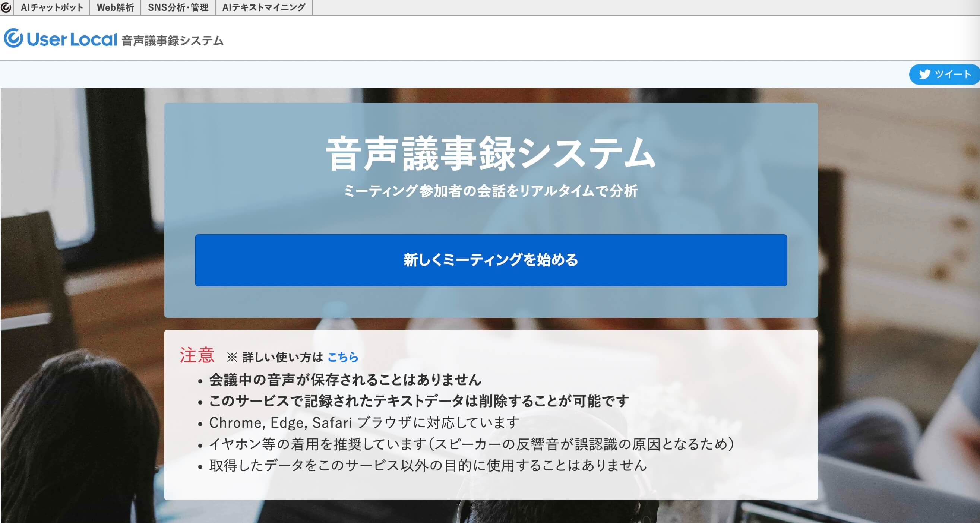Screen dimensions: 980x523
Task: Start with 新しくミーティングを始める button
Action: [491, 260]
